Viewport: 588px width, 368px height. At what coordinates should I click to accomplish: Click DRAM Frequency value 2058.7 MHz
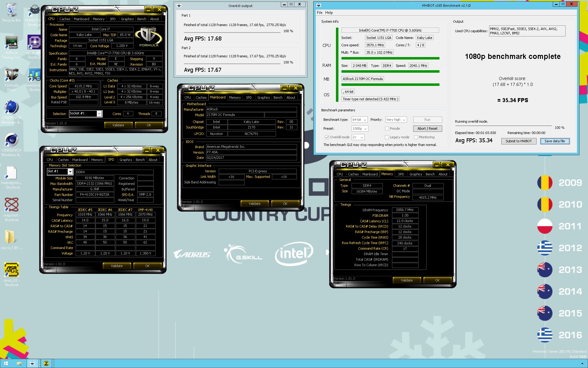(405, 210)
